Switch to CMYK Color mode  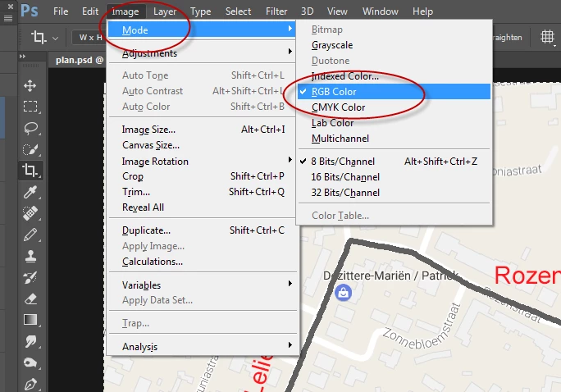[x=394, y=107]
